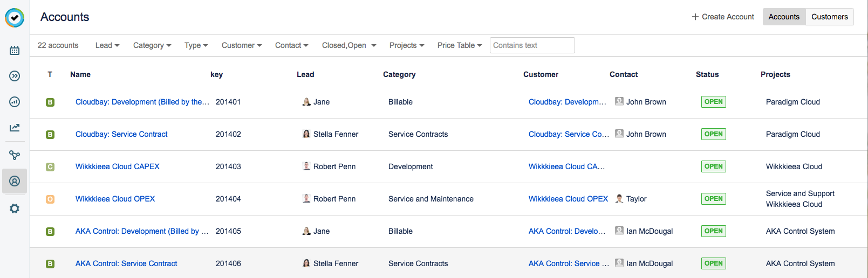Open the trending line chart sidebar icon

coord(15,128)
